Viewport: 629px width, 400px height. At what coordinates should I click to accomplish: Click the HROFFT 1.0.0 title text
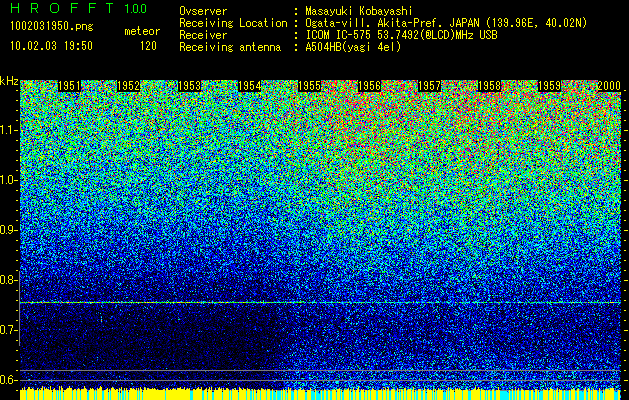[78, 8]
